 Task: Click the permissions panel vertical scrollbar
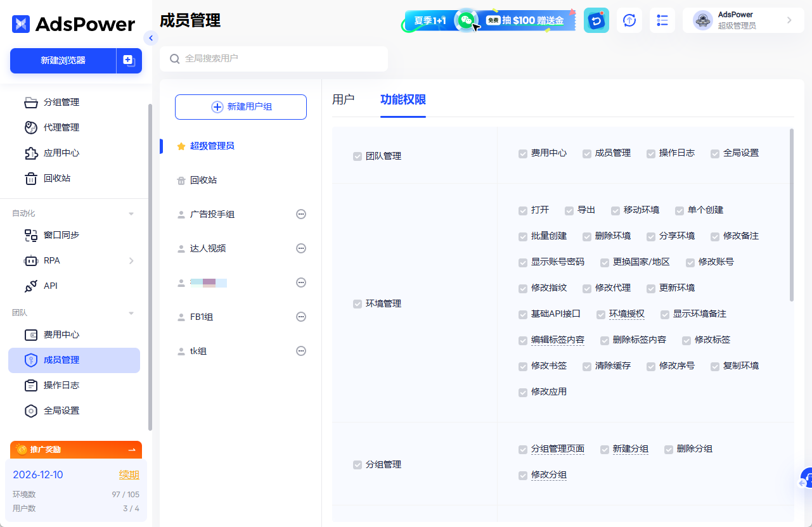[x=792, y=215]
